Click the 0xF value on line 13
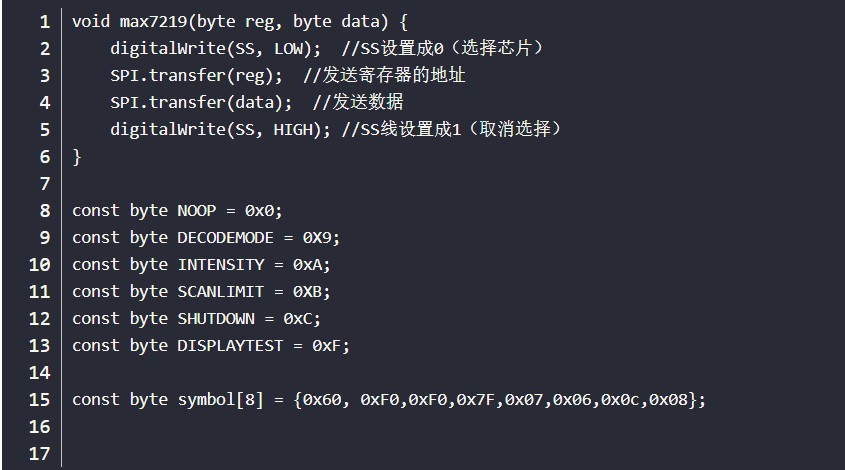The image size is (845, 470). point(326,345)
